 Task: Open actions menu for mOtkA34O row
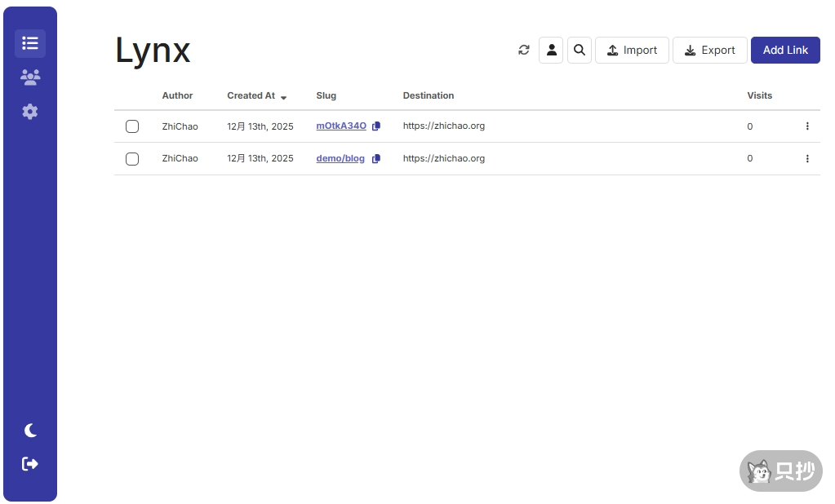(x=807, y=126)
